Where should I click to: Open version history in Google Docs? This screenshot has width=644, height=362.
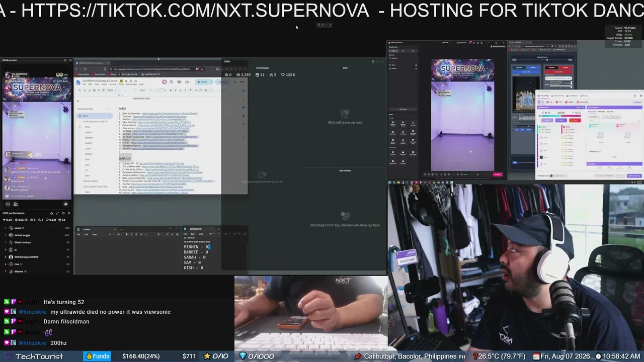[x=172, y=82]
